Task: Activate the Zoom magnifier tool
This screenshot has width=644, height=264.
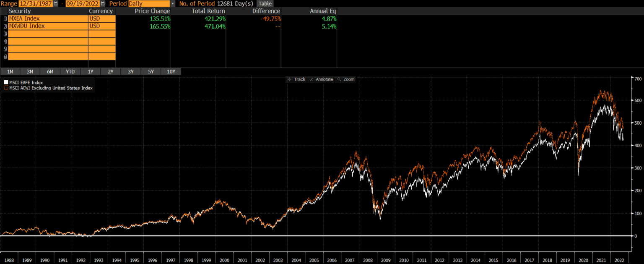Action: coord(347,79)
